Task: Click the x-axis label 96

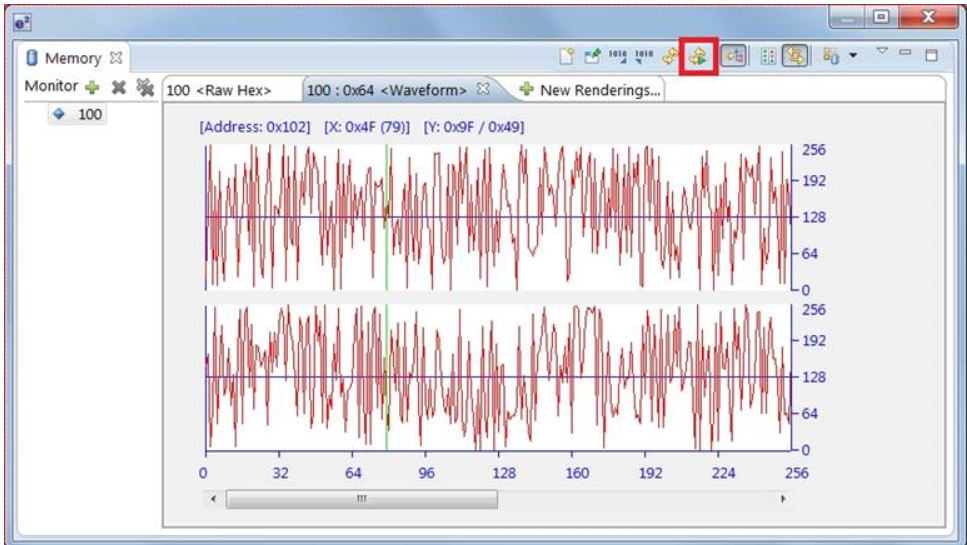Action: [x=426, y=473]
